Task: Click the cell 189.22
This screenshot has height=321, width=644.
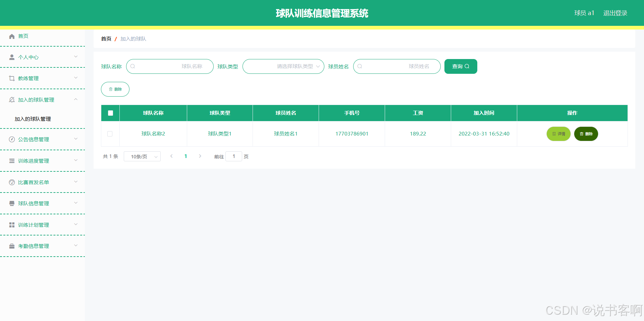Action: pyautogui.click(x=418, y=134)
